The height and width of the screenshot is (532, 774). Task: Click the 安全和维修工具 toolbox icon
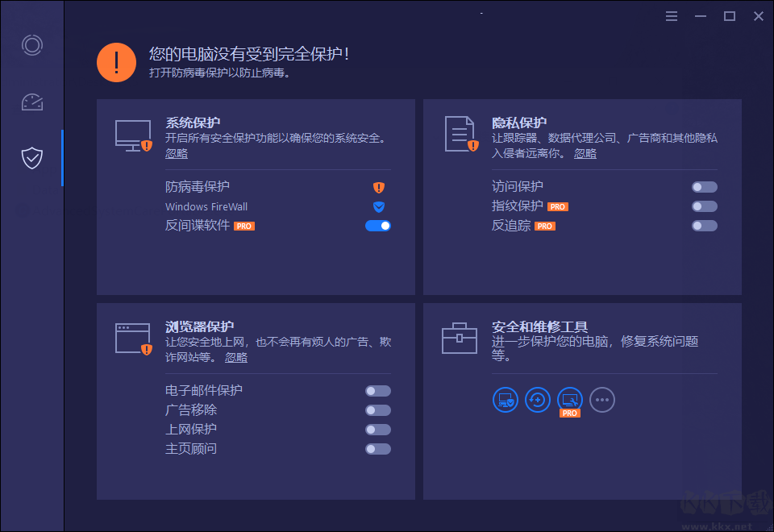click(459, 338)
